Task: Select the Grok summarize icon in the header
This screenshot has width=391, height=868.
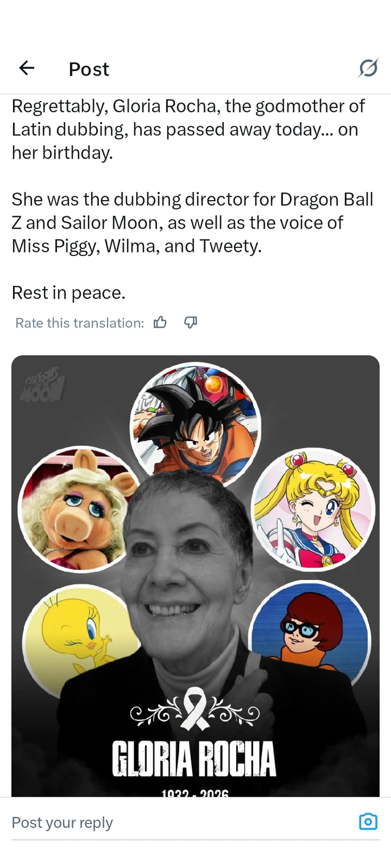Action: coord(368,68)
